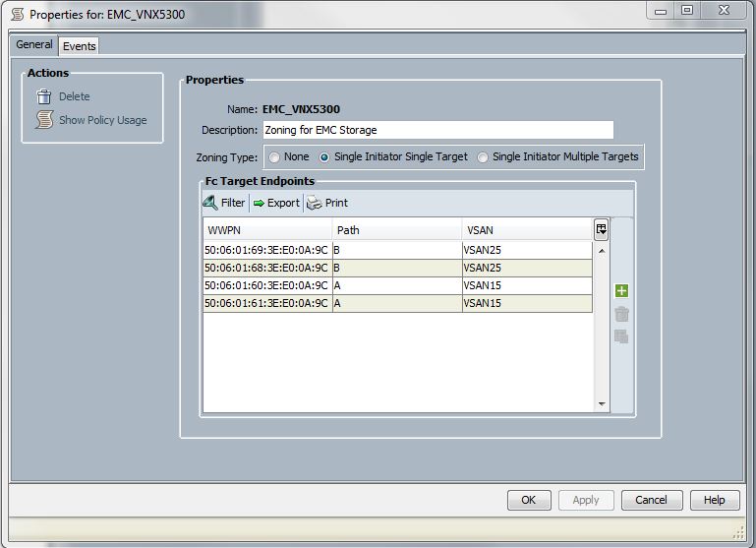
Task: Click Path A cell in the 60:3E row
Action: pos(397,285)
